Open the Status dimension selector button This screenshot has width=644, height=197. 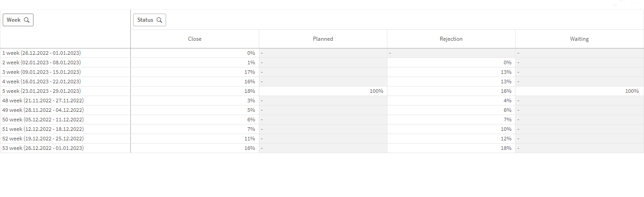click(145, 20)
